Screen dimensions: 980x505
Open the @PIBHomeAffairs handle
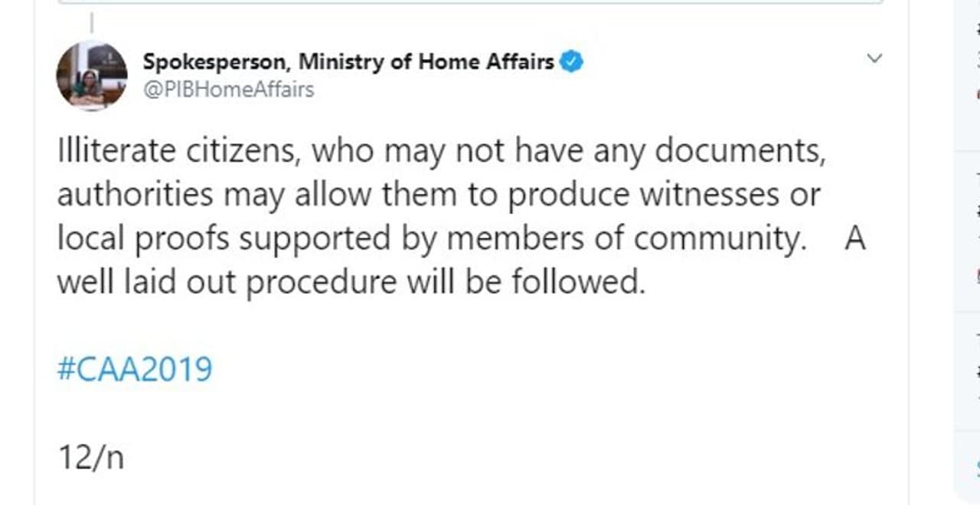pos(228,90)
